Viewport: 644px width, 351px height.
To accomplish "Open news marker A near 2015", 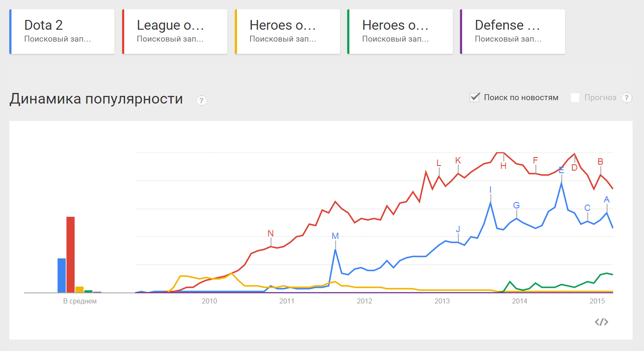I will (607, 199).
